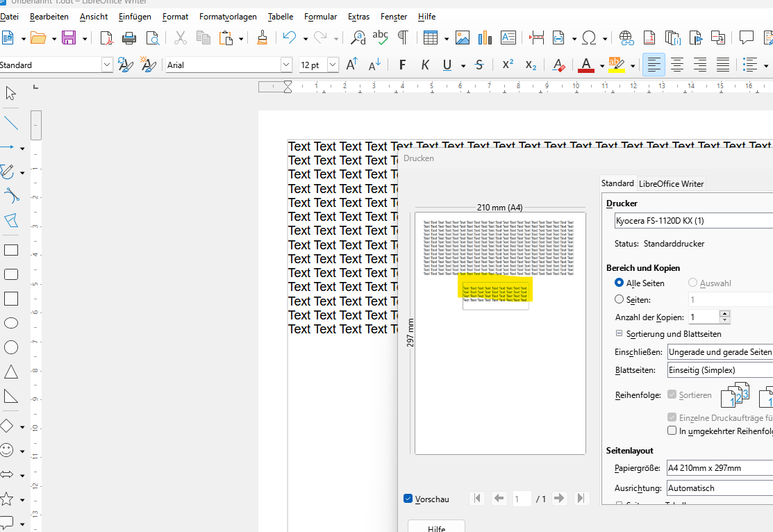Toggle print preview icon in toolbar

pyautogui.click(x=153, y=38)
